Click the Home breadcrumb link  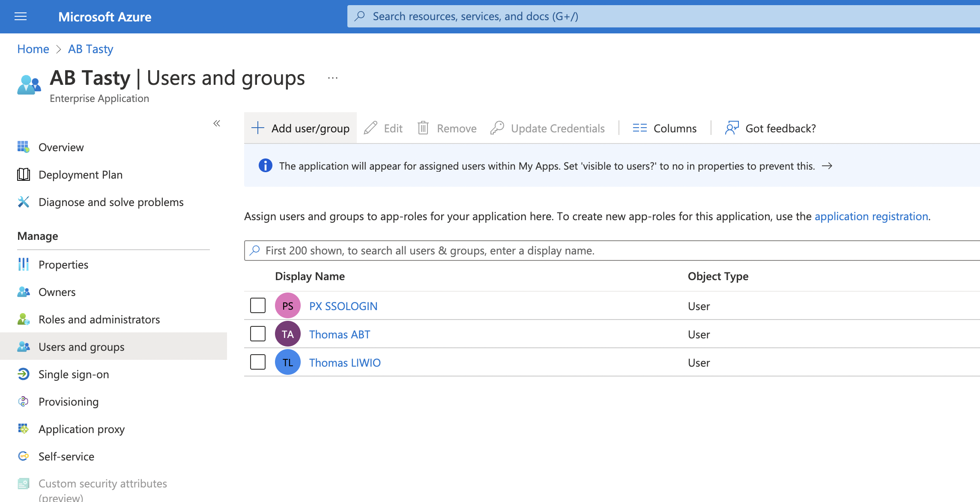33,49
